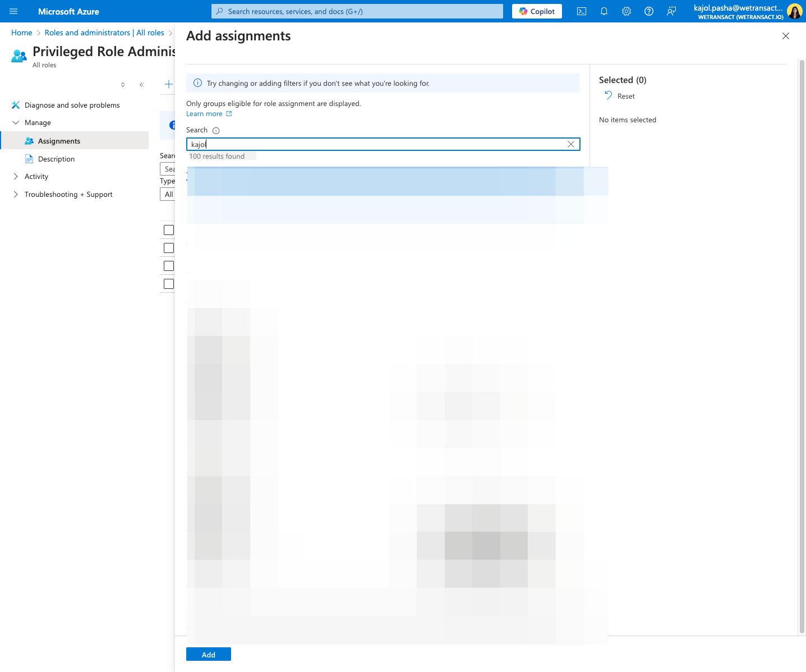Viewport: 806px width, 672px height.
Task: Click the Privileged Role Administrator role icon
Action: 19,56
